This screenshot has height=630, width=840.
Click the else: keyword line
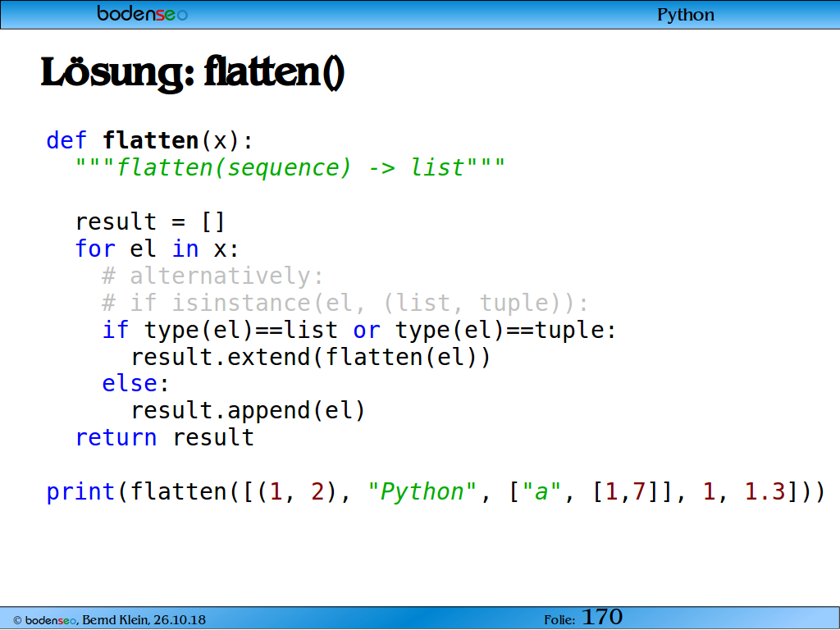pos(135,384)
